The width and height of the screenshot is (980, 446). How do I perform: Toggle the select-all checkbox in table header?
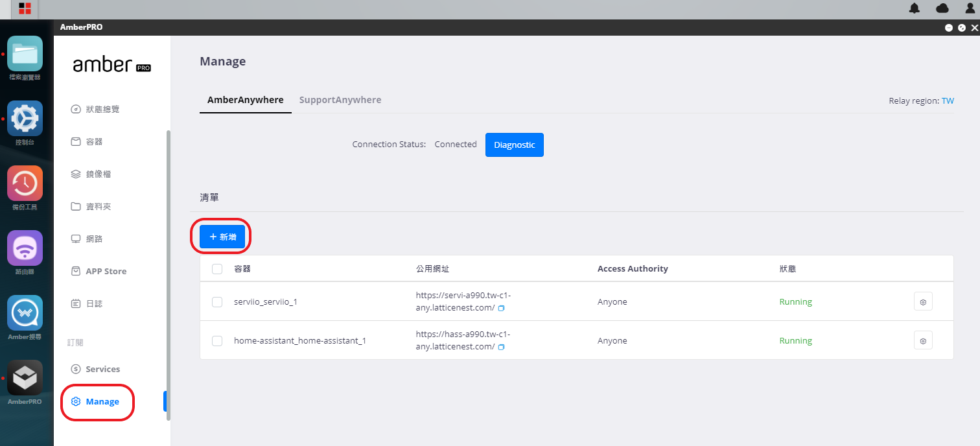pyautogui.click(x=217, y=269)
